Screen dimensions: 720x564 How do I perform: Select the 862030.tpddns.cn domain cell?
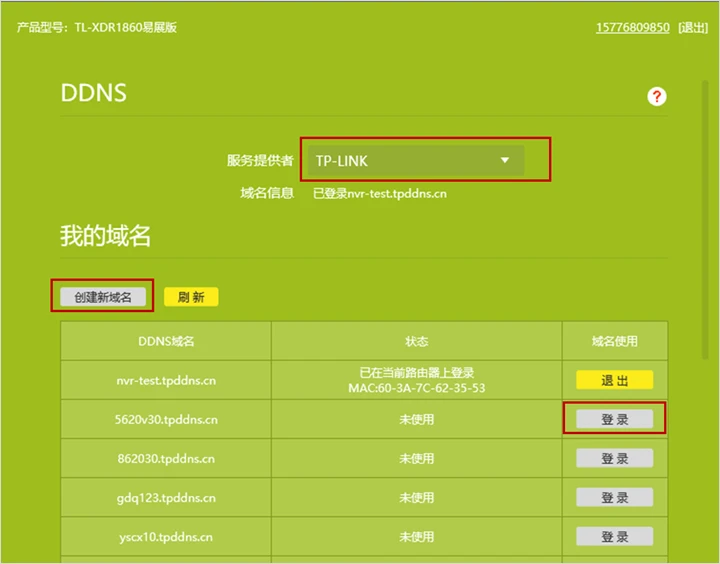[166, 458]
